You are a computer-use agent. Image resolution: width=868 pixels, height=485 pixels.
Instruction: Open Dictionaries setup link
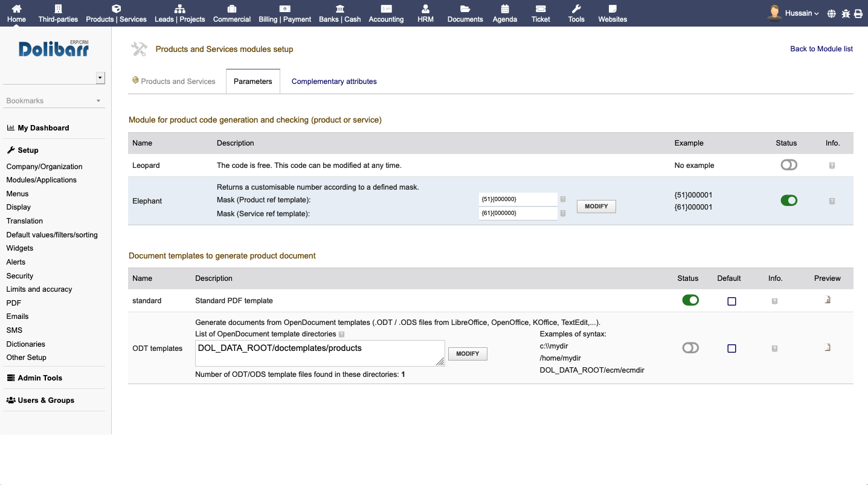coord(25,344)
